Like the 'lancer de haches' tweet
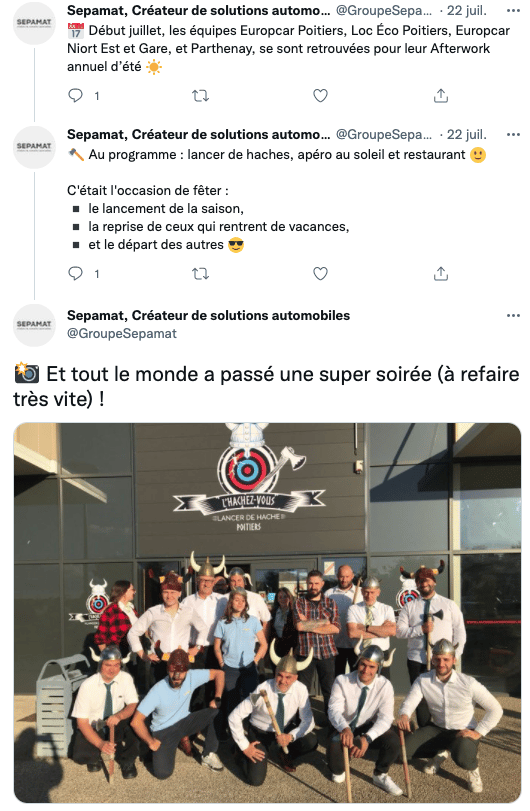This screenshot has width=530, height=811. [321, 273]
